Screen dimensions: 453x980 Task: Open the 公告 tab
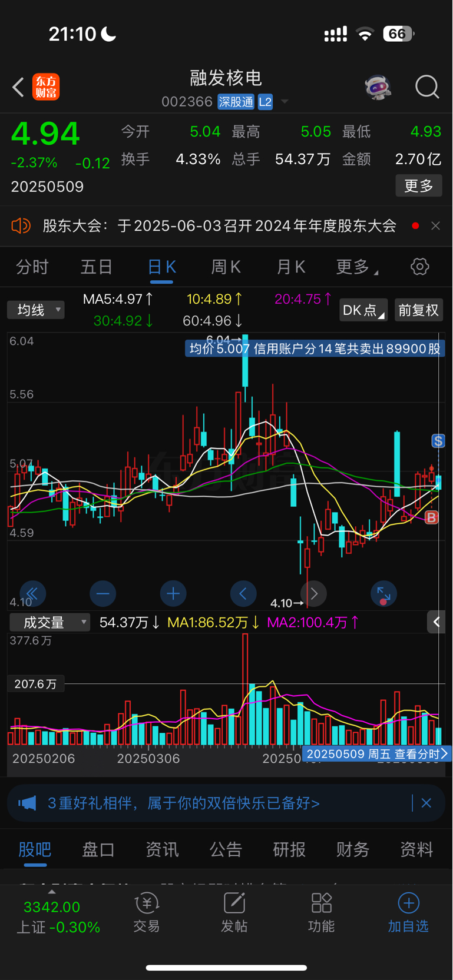[226, 849]
